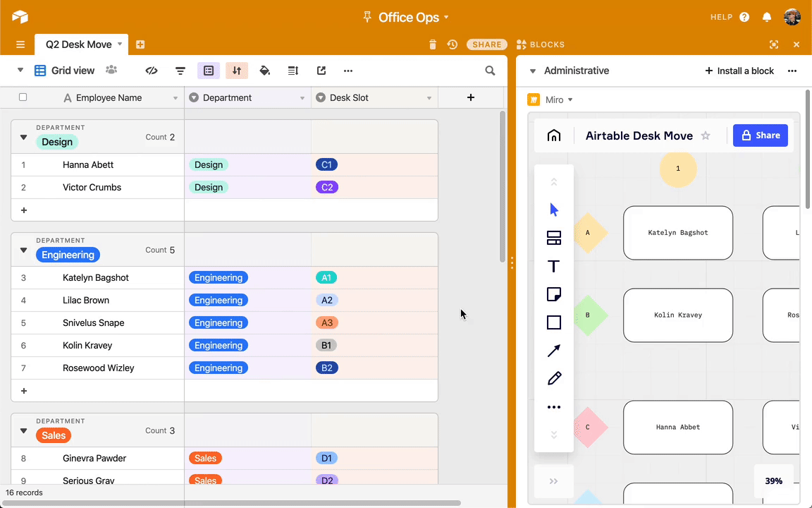Open the row height icon
The height and width of the screenshot is (508, 812).
293,71
